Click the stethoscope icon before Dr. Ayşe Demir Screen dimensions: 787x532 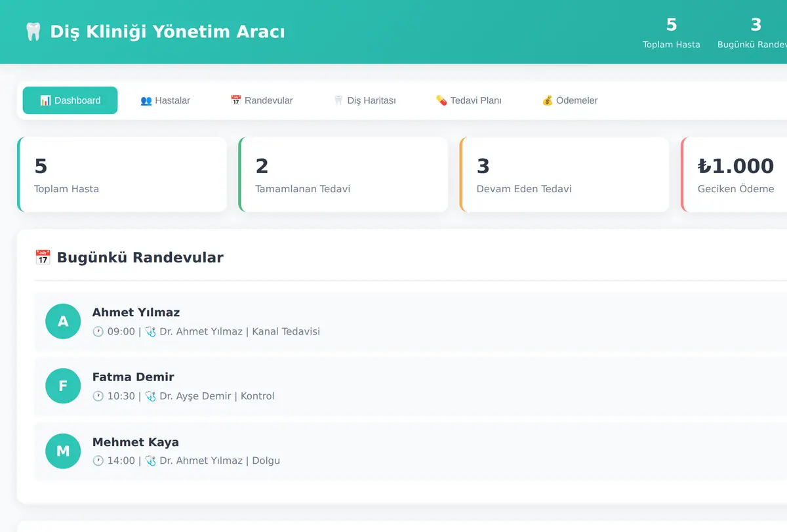click(x=150, y=396)
